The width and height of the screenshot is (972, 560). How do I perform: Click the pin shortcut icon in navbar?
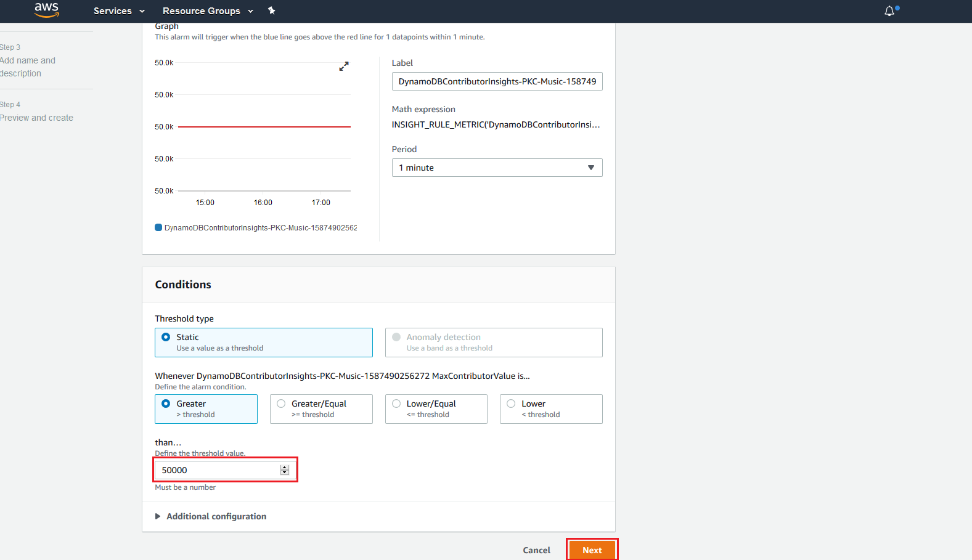(x=272, y=10)
